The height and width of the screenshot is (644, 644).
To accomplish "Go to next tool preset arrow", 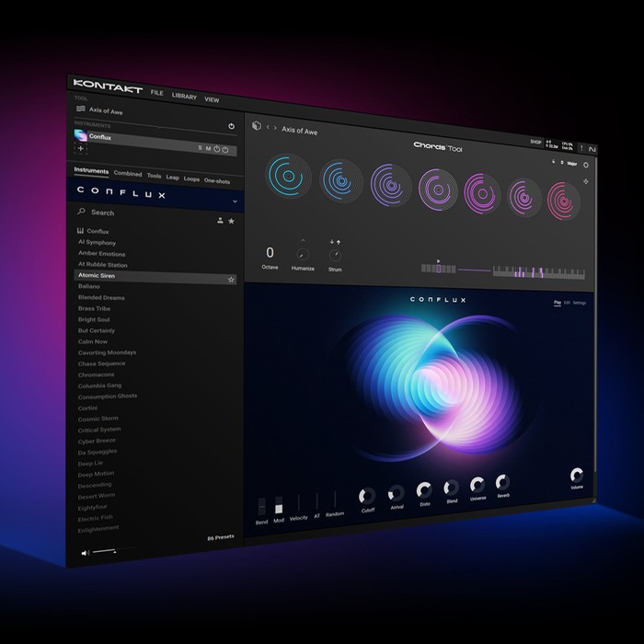I will (275, 128).
